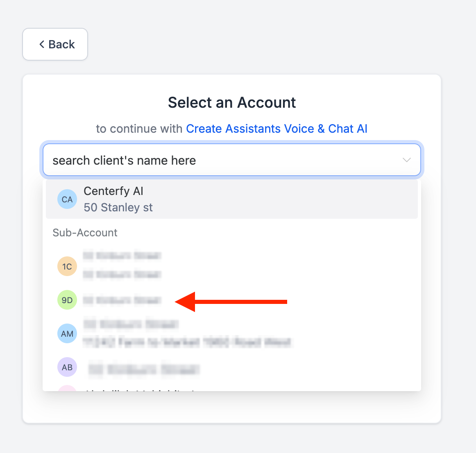Screen dimensions: 476x453
Task: Click the blue CA avatar icon
Action: tap(67, 199)
